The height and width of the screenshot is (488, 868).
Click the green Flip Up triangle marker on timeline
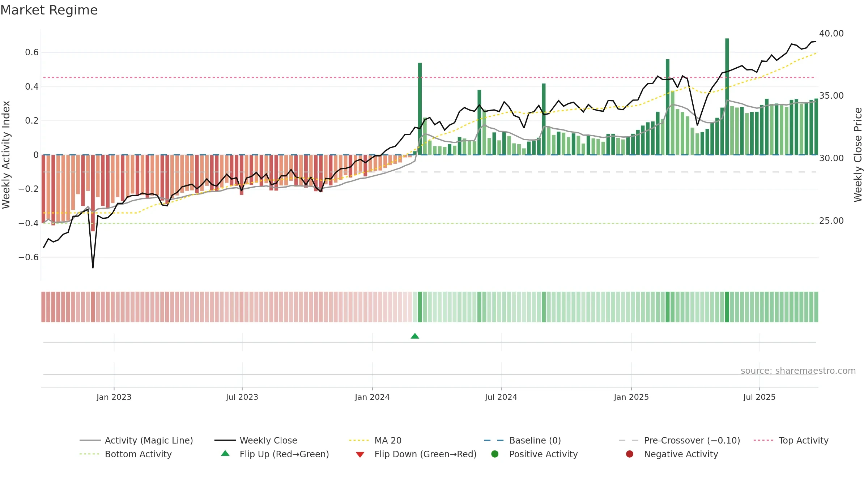click(x=415, y=336)
